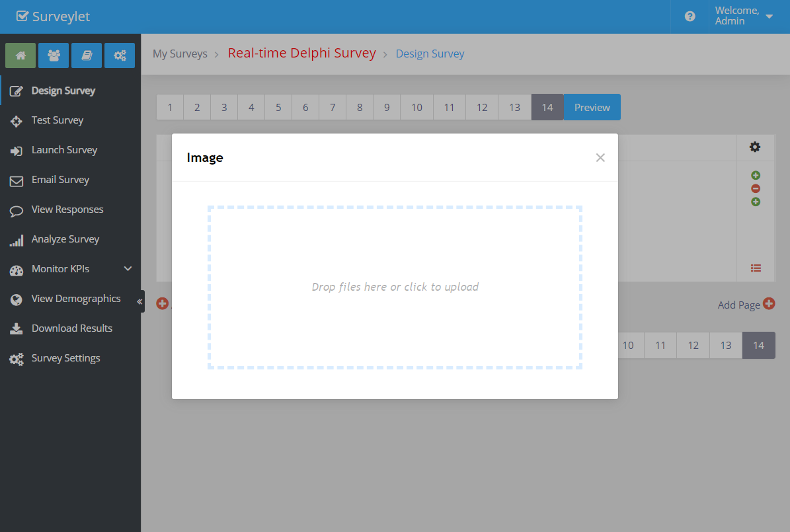The height and width of the screenshot is (532, 790).
Task: Go to My Surveys breadcrumb
Action: [180, 54]
